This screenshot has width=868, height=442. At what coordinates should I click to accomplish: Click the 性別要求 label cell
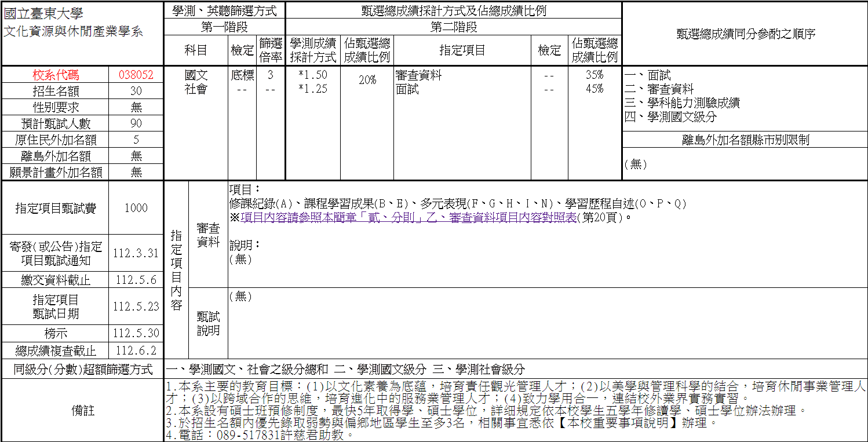pyautogui.click(x=56, y=107)
